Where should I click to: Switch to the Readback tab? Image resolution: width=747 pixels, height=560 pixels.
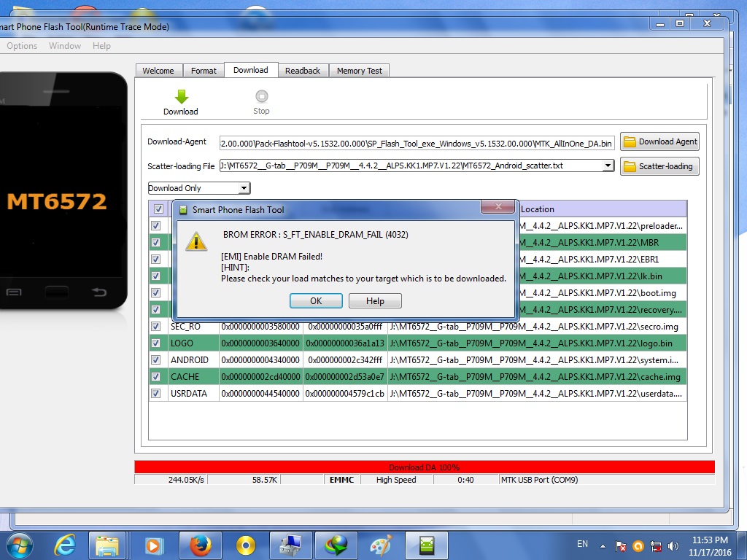tap(303, 71)
